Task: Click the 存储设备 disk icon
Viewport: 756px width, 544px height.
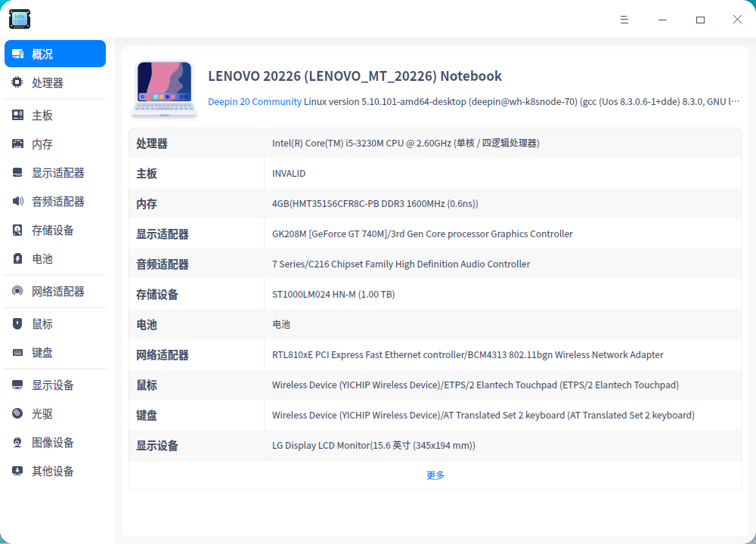Action: click(x=18, y=230)
